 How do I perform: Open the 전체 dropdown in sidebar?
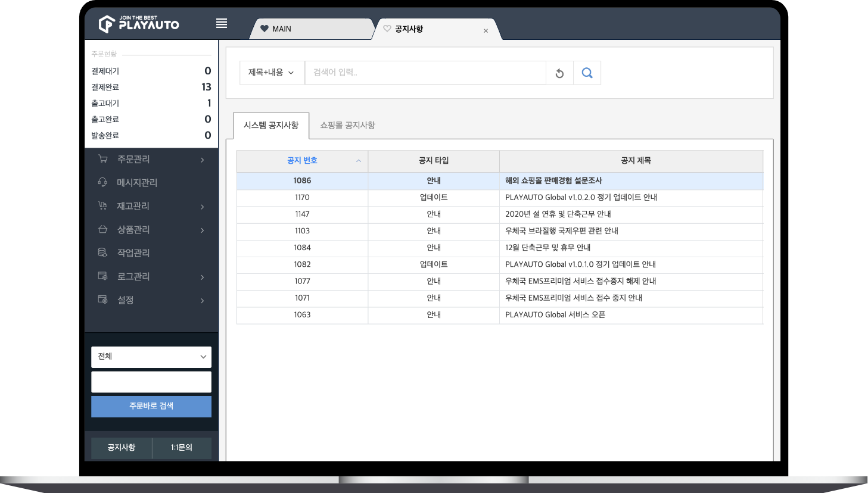point(151,357)
